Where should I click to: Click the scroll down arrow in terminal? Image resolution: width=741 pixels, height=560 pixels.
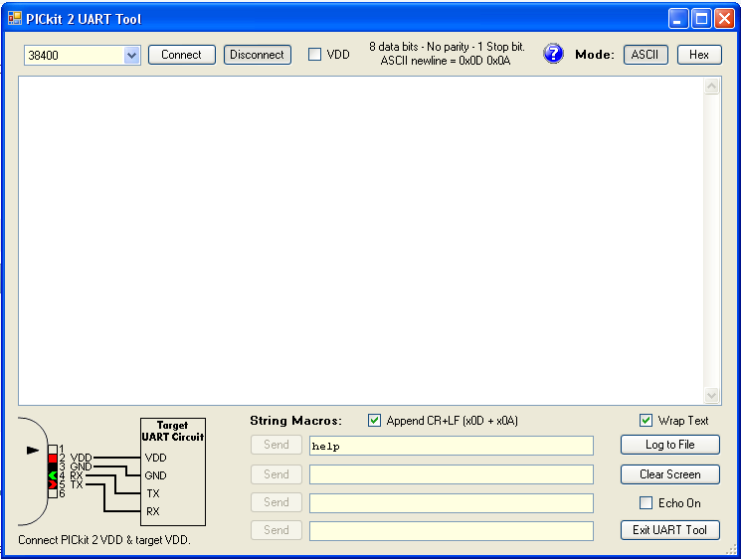(x=712, y=395)
